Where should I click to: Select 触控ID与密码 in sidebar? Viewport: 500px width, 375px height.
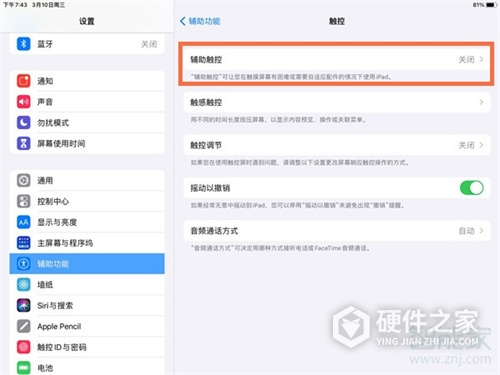tap(87, 347)
